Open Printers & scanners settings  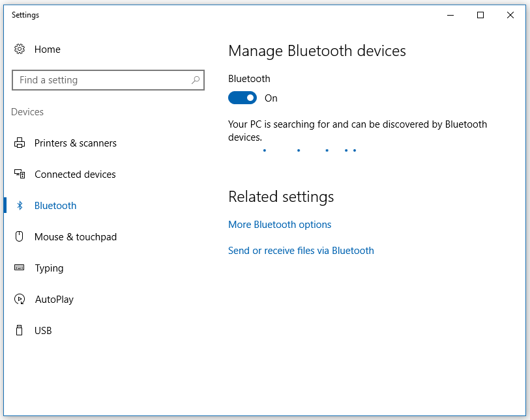(x=76, y=143)
